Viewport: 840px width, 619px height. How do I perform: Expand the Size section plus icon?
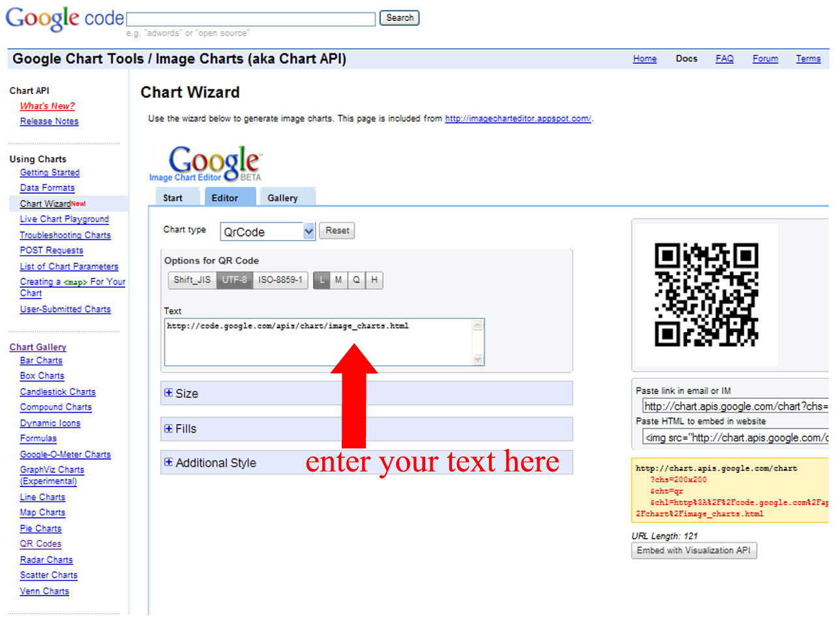pyautogui.click(x=168, y=393)
